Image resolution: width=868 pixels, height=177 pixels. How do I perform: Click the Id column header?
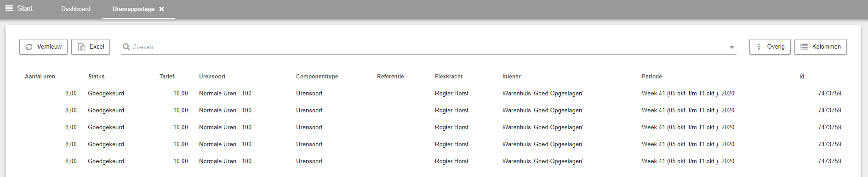point(802,77)
